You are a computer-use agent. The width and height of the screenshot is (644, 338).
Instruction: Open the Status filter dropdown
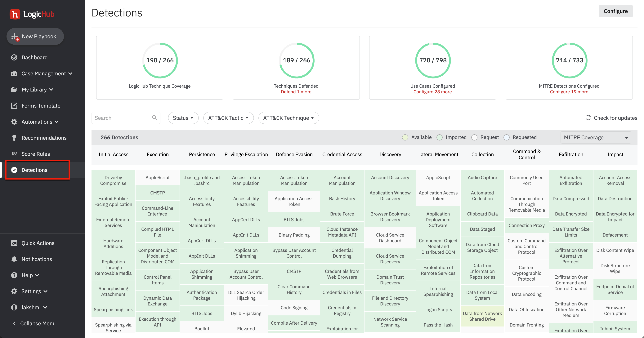coord(183,118)
